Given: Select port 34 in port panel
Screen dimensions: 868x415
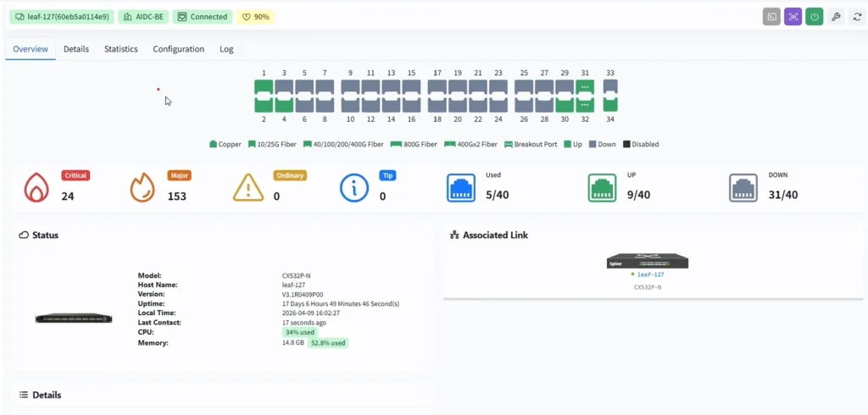Looking at the screenshot, I should (610, 104).
